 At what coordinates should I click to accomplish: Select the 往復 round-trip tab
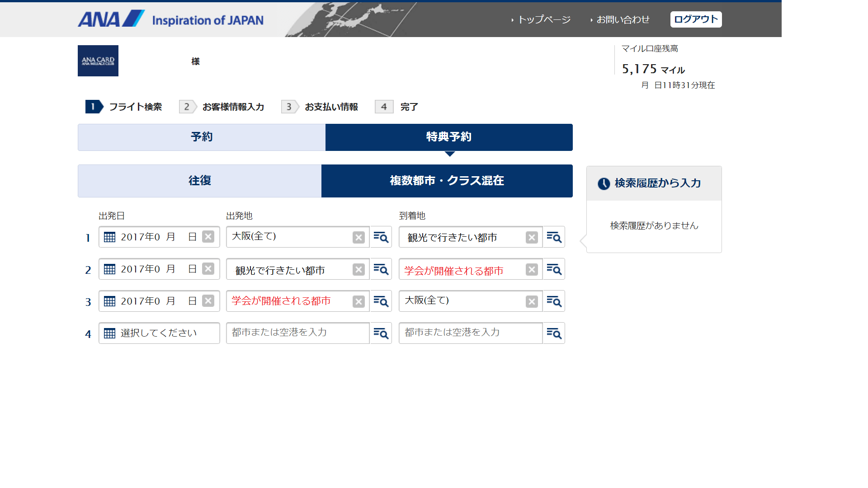(199, 181)
